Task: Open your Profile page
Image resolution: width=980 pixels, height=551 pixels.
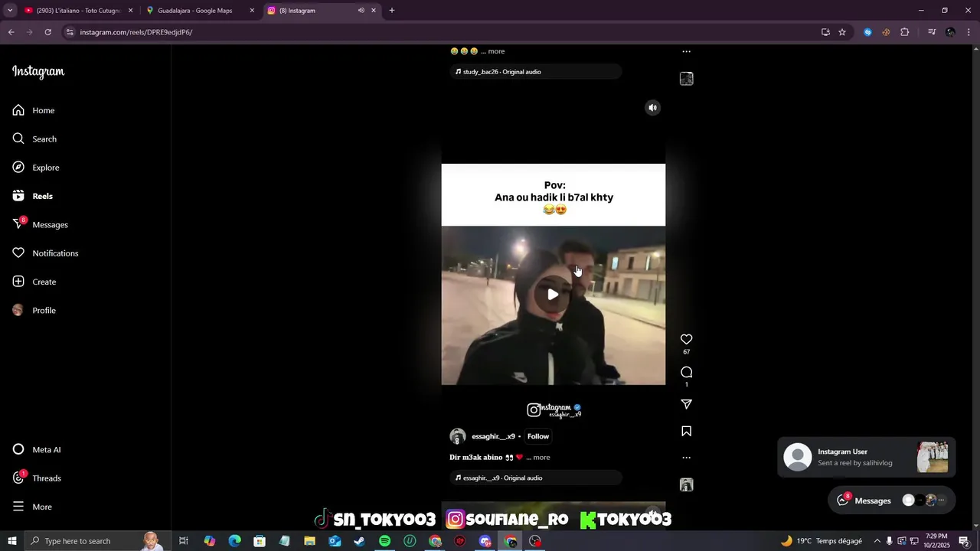Action: (x=34, y=310)
